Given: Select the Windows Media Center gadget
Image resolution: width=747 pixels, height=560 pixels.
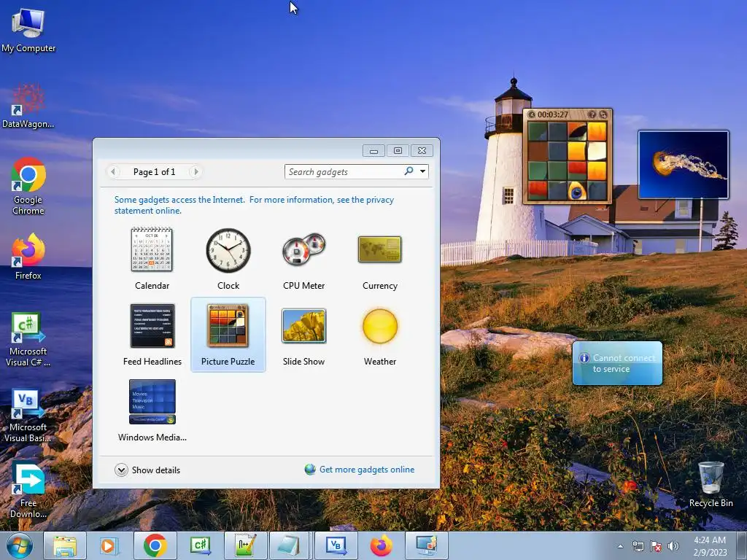Looking at the screenshot, I should [x=152, y=411].
